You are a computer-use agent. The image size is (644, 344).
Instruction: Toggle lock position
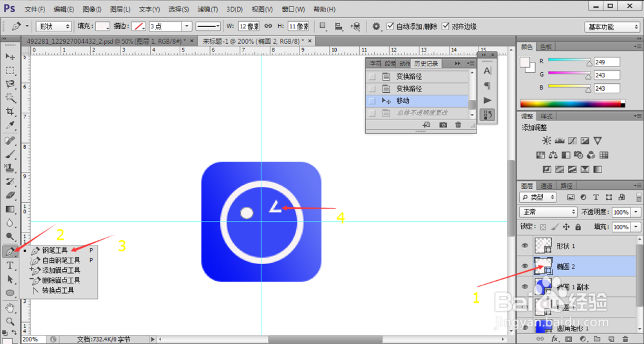click(x=566, y=227)
